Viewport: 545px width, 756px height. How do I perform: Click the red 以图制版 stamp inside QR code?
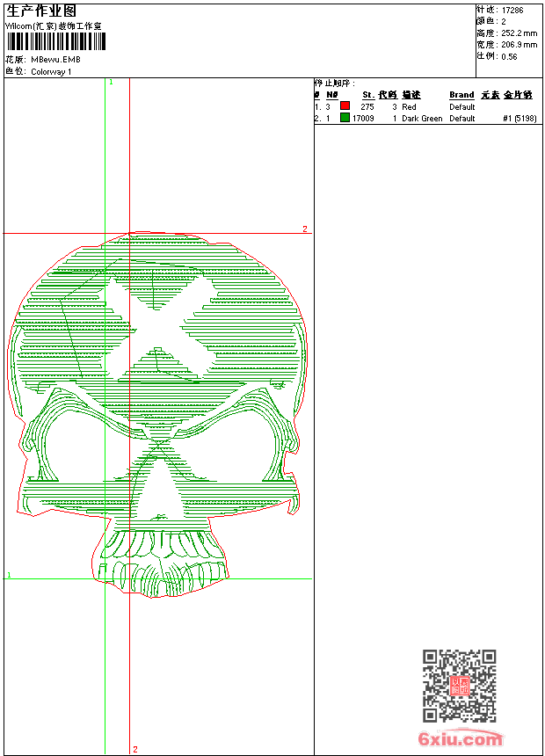tap(459, 686)
